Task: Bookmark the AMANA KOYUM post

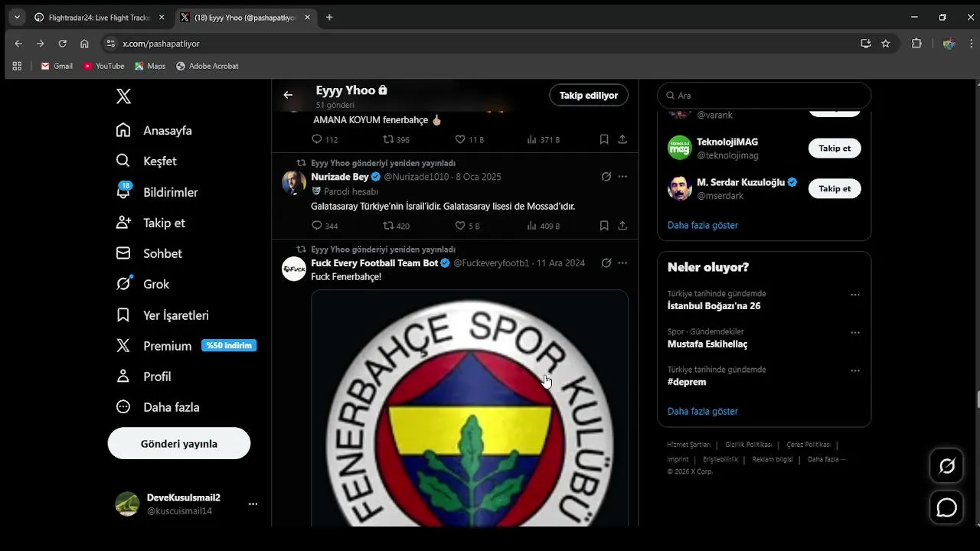Action: [604, 139]
